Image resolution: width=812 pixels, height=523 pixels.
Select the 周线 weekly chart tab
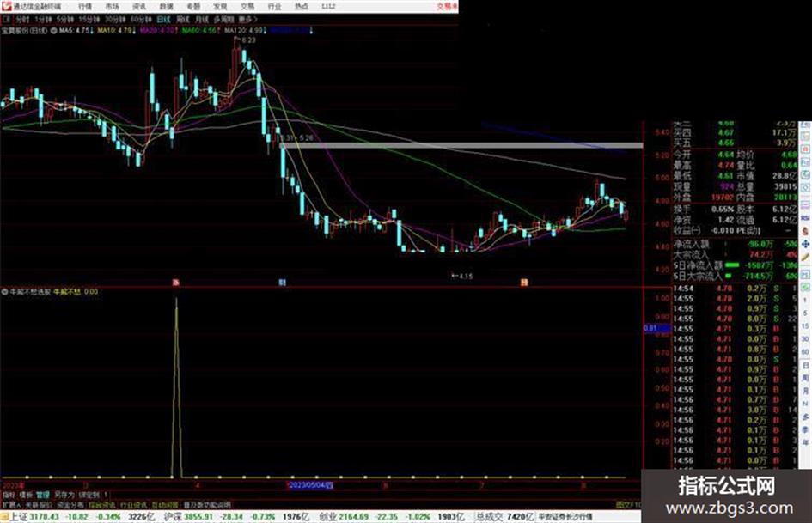[183, 20]
